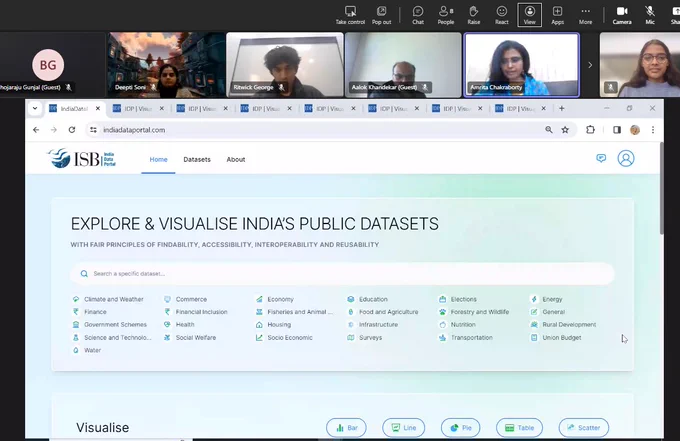Open the Teams Chat panel
Image resolution: width=680 pixels, height=441 pixels.
(x=418, y=15)
